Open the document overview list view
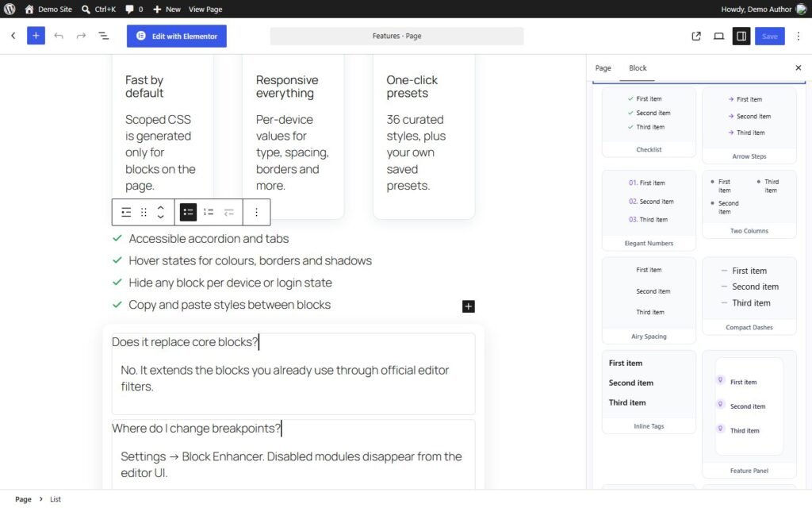Viewport: 812px width, 508px height. pyautogui.click(x=104, y=36)
